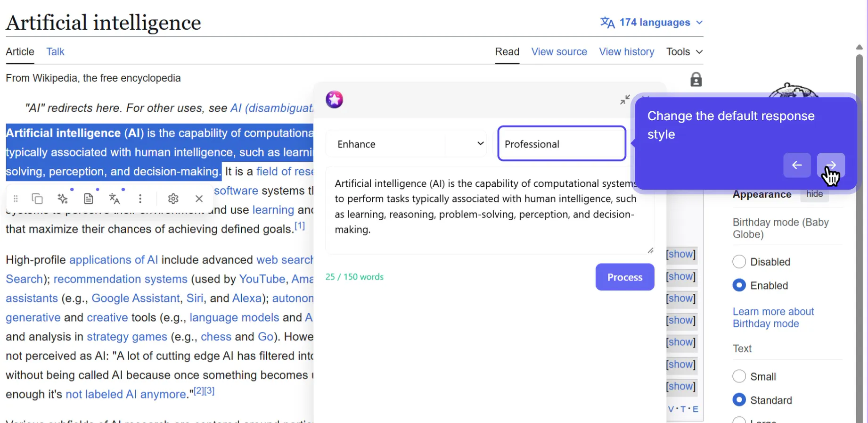
Task: Click the copy icon in floating toolbar
Action: click(x=37, y=199)
